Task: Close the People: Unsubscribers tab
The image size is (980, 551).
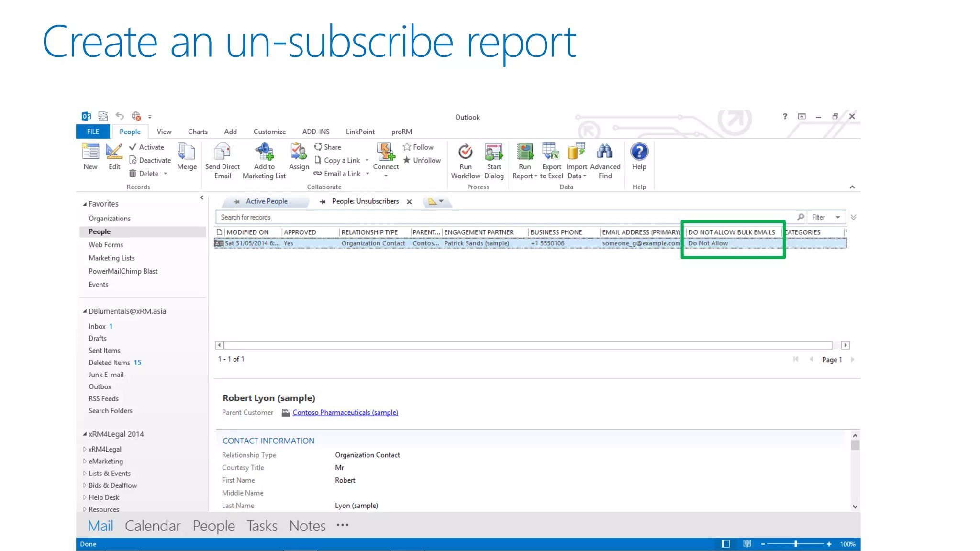Action: [x=409, y=202]
